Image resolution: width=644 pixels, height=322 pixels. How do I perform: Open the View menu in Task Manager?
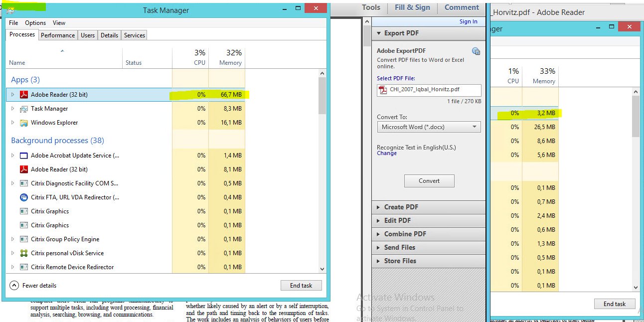coord(59,23)
